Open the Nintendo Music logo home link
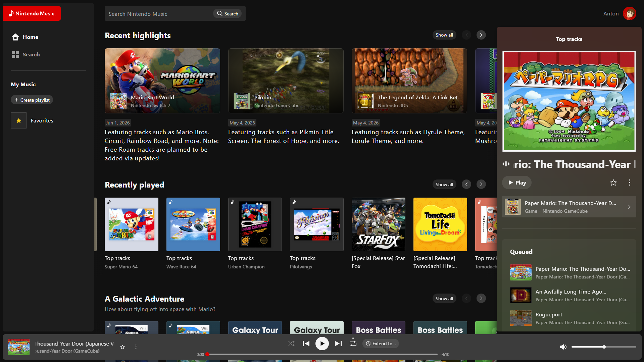The height and width of the screenshot is (362, 644). pos(32,13)
